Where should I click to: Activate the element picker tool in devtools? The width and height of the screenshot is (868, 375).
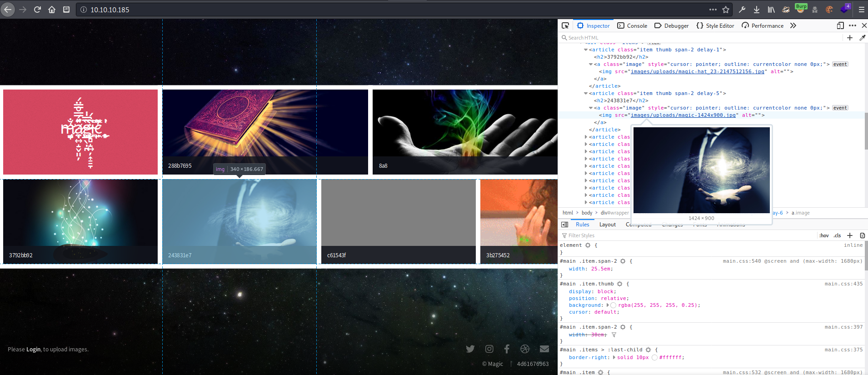(x=565, y=26)
